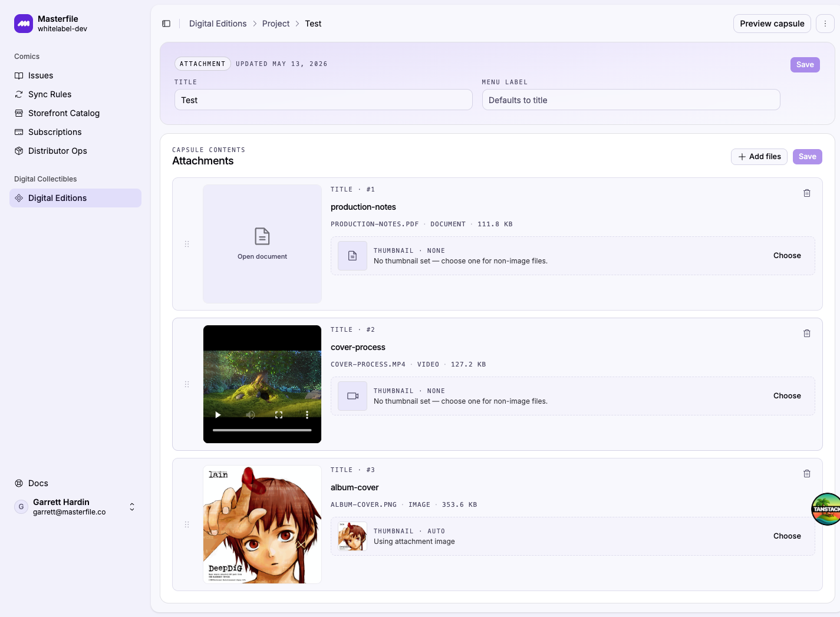Enter fullscreen on cover-process video
This screenshot has height=617, width=840.
279,415
